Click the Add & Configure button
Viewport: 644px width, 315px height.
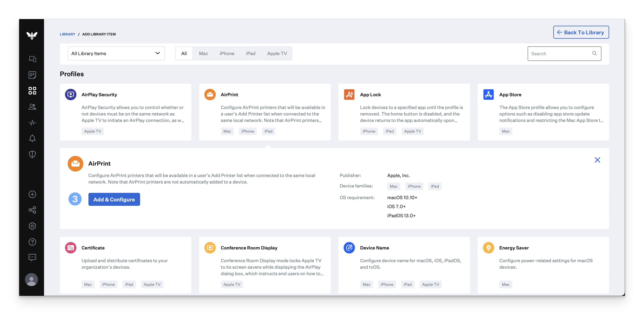(114, 200)
